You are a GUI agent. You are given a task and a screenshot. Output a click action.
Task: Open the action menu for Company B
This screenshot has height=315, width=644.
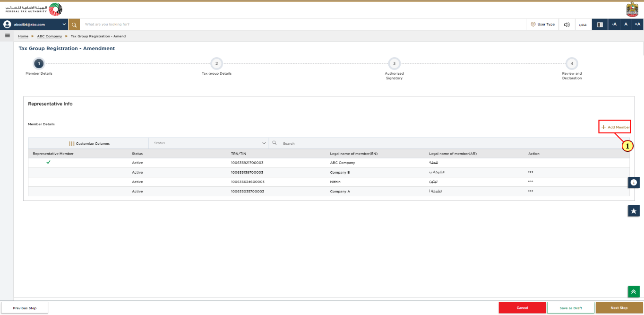[x=531, y=172]
